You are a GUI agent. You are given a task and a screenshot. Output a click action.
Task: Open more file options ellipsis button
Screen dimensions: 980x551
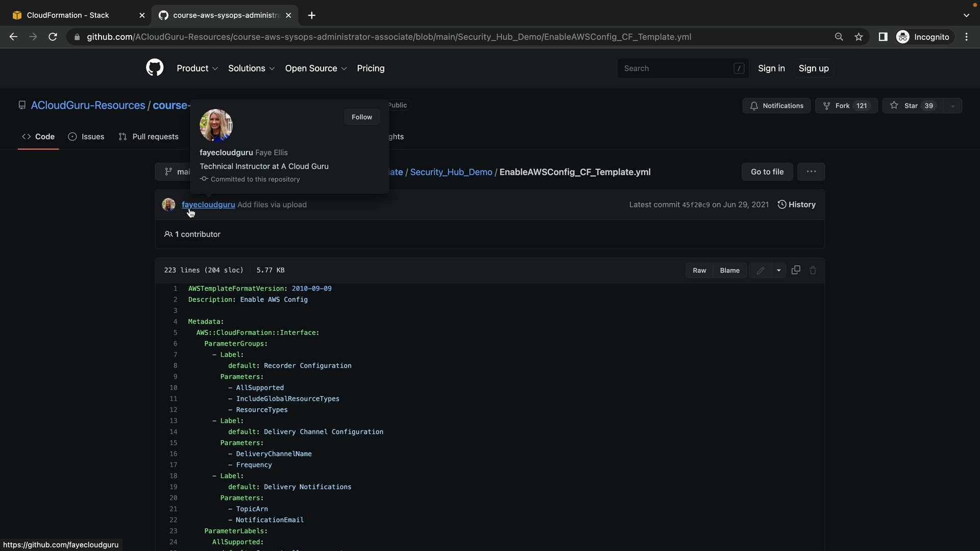pos(811,172)
